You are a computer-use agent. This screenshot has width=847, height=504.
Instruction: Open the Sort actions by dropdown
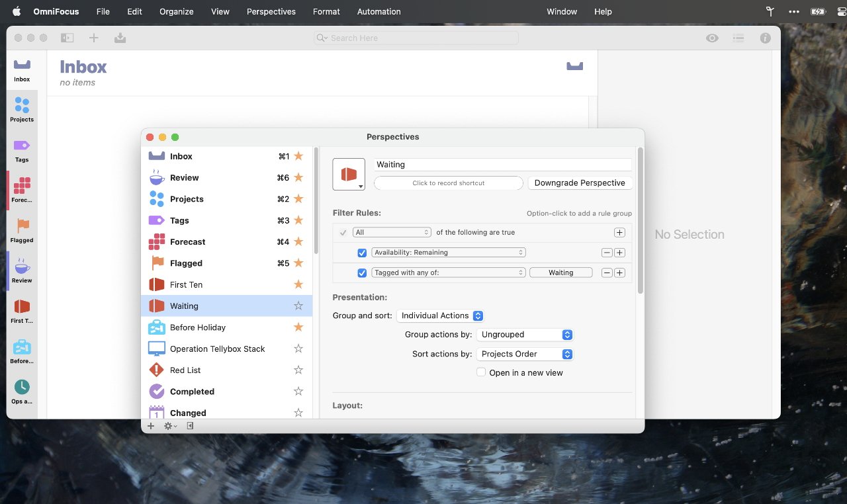(x=524, y=354)
